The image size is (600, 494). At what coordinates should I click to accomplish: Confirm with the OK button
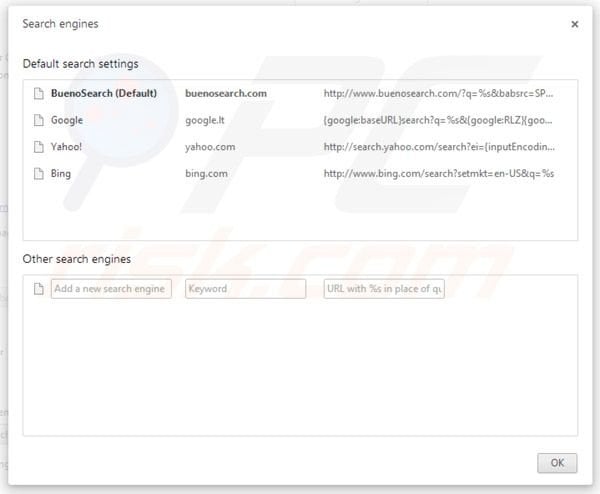point(557,463)
